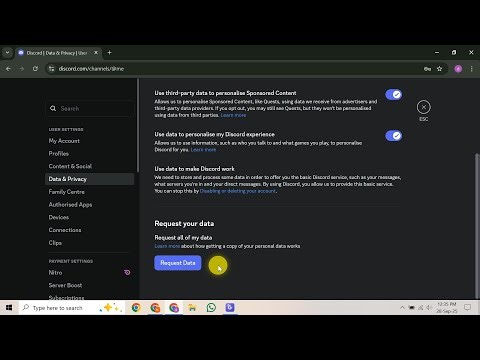Toggle personalise my Discord experience switch
This screenshot has width=480, height=360.
coord(394,136)
